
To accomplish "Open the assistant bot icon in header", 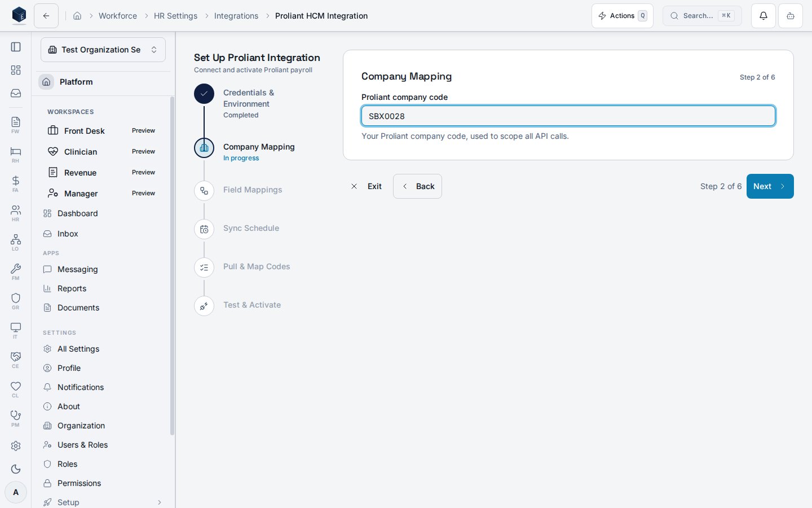I will tap(791, 16).
